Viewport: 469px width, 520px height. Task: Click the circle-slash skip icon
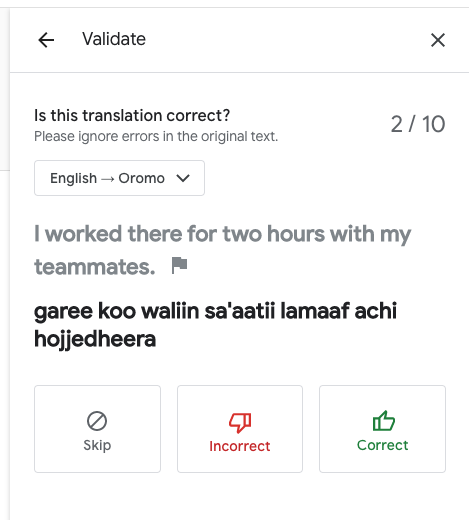(97, 421)
